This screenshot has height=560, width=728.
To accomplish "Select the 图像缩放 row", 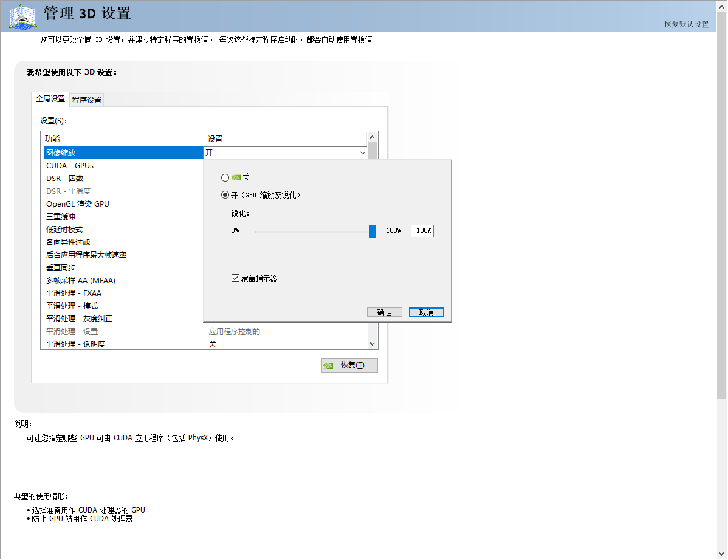I will click(x=123, y=152).
